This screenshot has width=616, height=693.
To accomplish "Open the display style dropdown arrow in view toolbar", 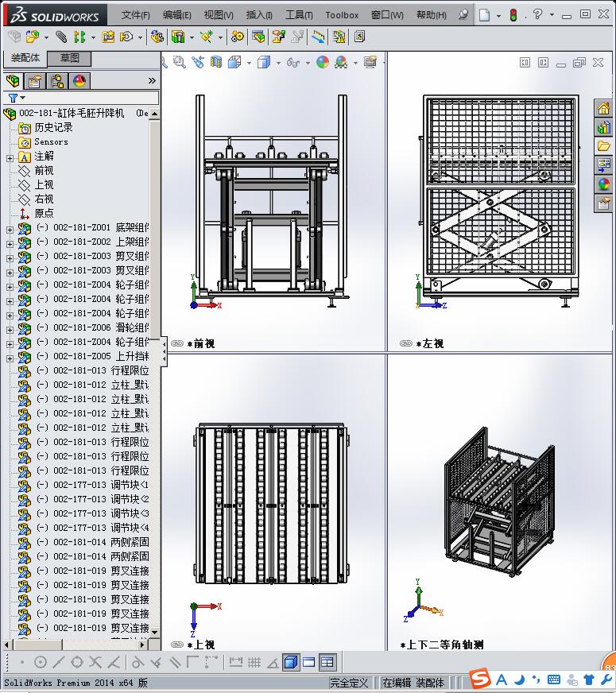I will (x=277, y=62).
